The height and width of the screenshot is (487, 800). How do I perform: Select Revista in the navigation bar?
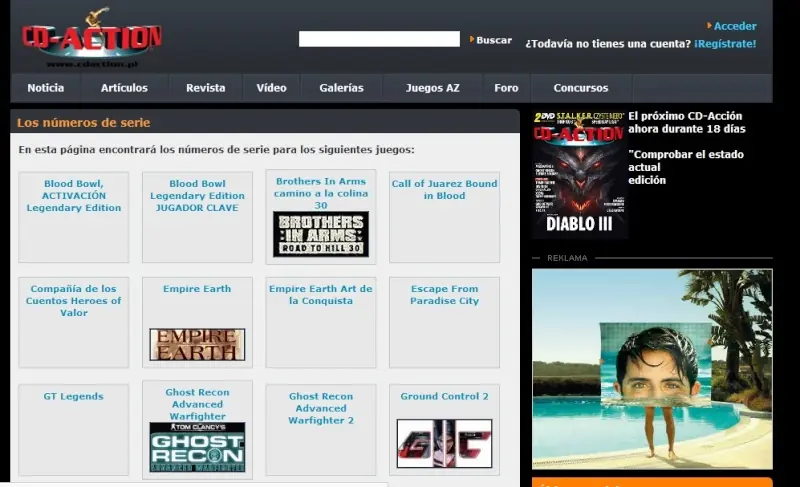pos(206,88)
